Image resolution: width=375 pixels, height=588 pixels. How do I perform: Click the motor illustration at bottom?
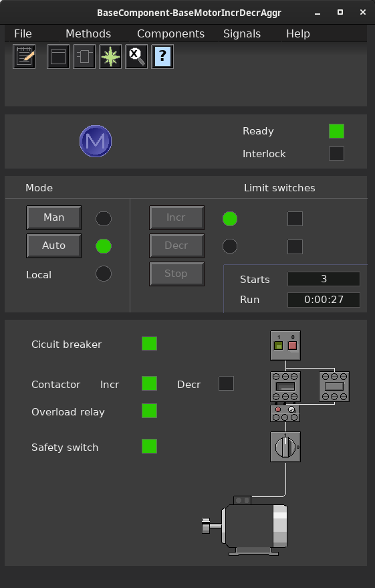(245, 526)
